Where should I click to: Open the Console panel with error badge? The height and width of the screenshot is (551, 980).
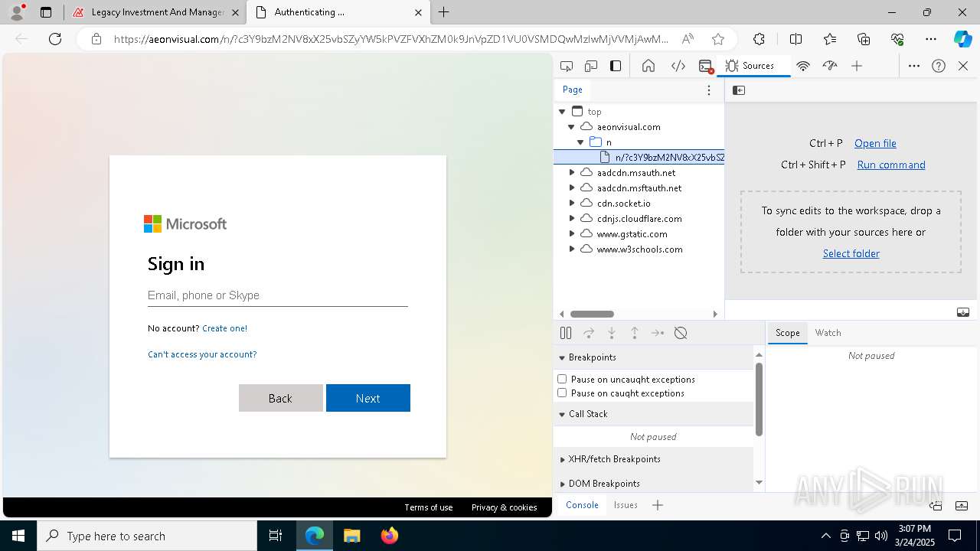706,66
